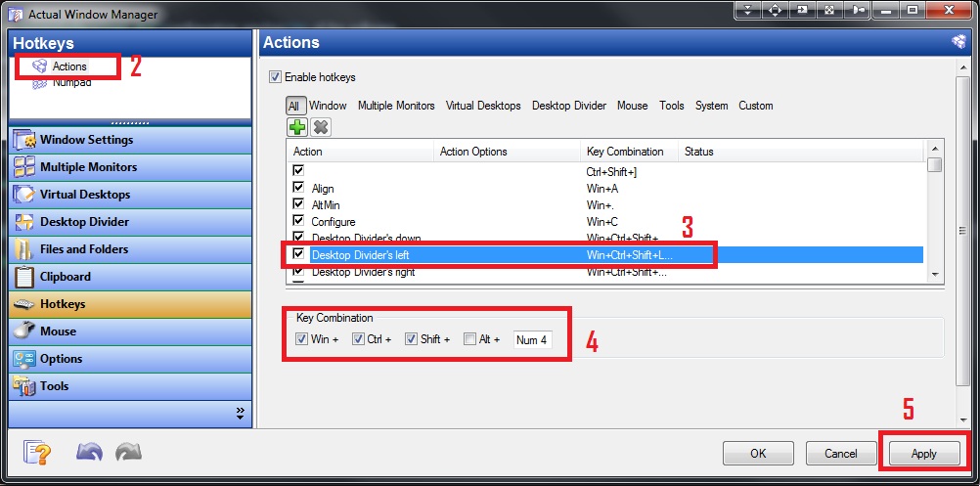Click the roll-up window title bar icon
Viewport: 980px width, 486px height.
(x=747, y=10)
